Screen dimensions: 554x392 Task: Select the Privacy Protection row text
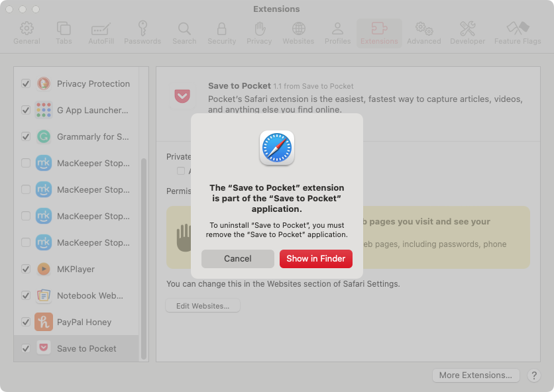(x=93, y=83)
